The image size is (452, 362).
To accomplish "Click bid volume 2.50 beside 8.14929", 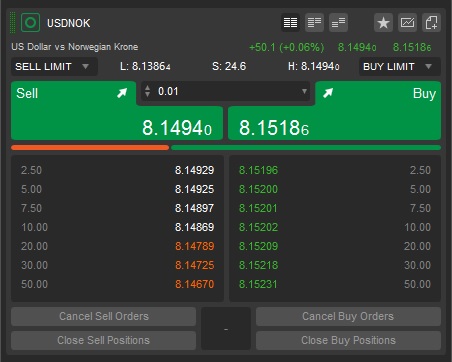I will (x=31, y=170).
